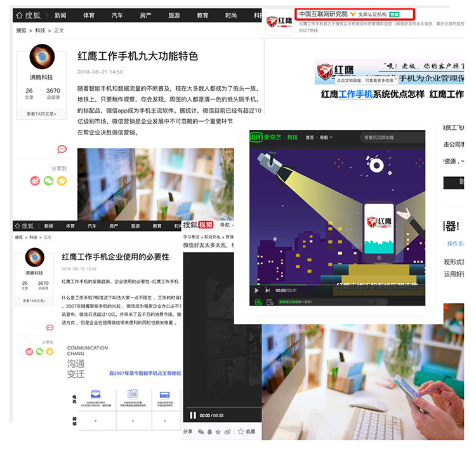The width and height of the screenshot is (476, 449).
Task: Open comments via red speech bubble in the nine-features article
Action: tap(62, 149)
